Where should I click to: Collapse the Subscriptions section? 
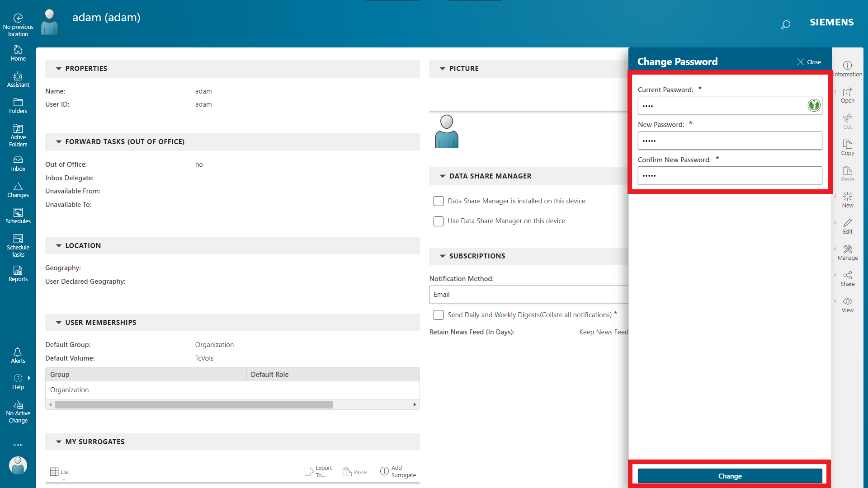click(x=443, y=256)
